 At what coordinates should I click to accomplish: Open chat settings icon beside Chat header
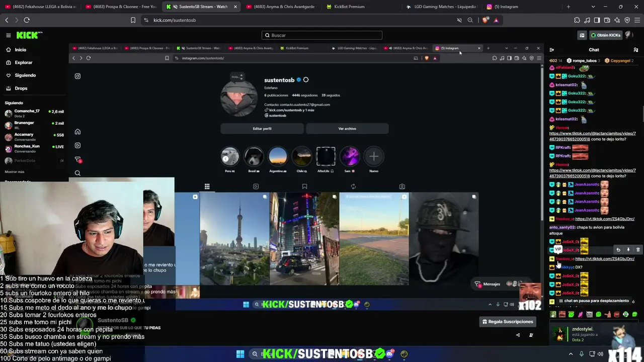click(x=636, y=50)
